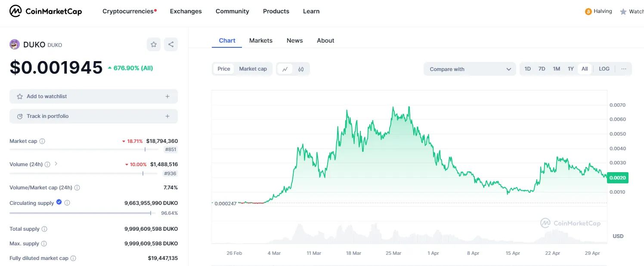Switch chart to Market cap toggle
Screen dimensions: 644x266
point(253,69)
